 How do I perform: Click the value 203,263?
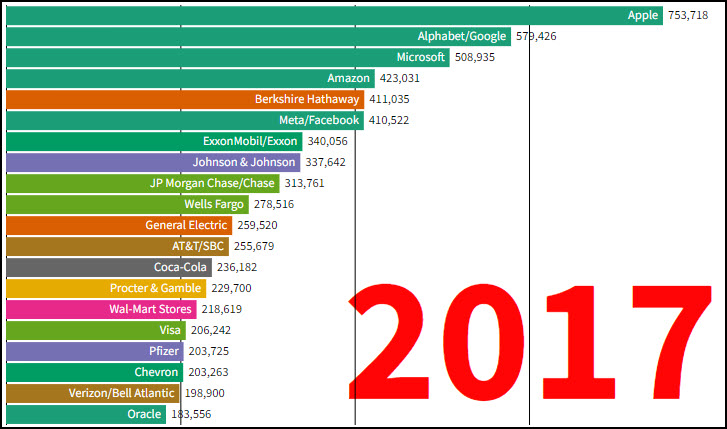pyautogui.click(x=208, y=372)
